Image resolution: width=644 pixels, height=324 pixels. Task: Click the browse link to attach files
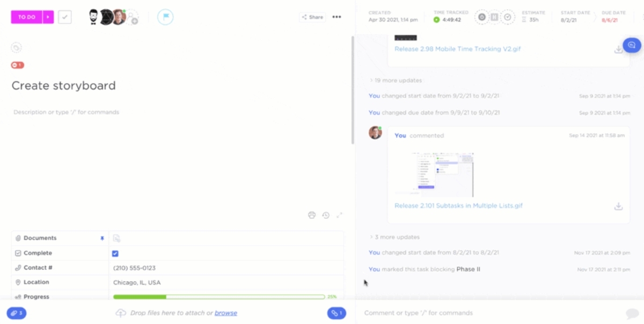pos(225,313)
